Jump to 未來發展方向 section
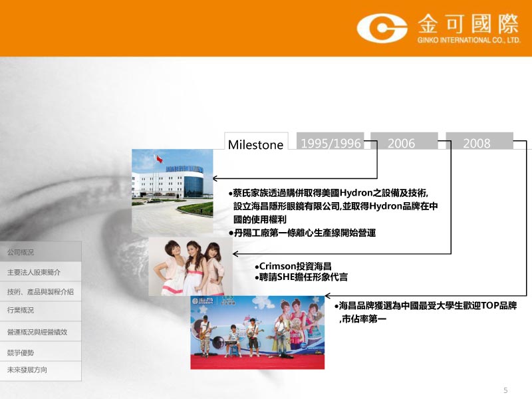Viewport: 532px width, 399px height. (x=41, y=371)
